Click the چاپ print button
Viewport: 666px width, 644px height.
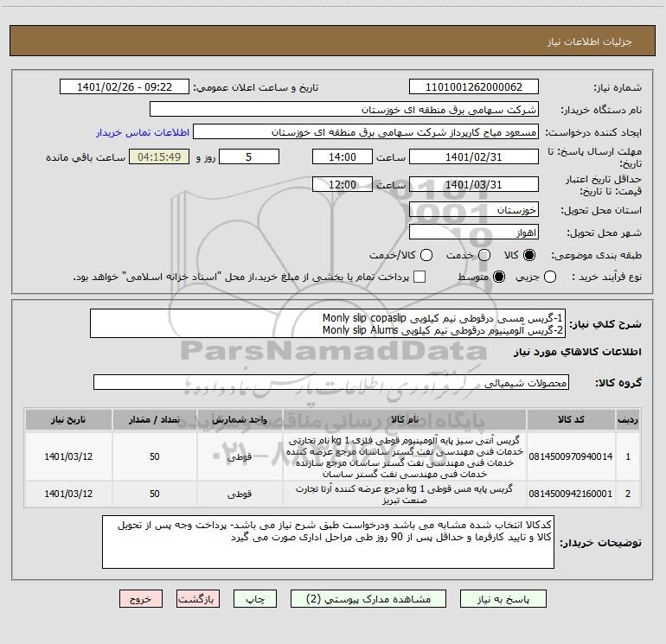[x=255, y=599]
